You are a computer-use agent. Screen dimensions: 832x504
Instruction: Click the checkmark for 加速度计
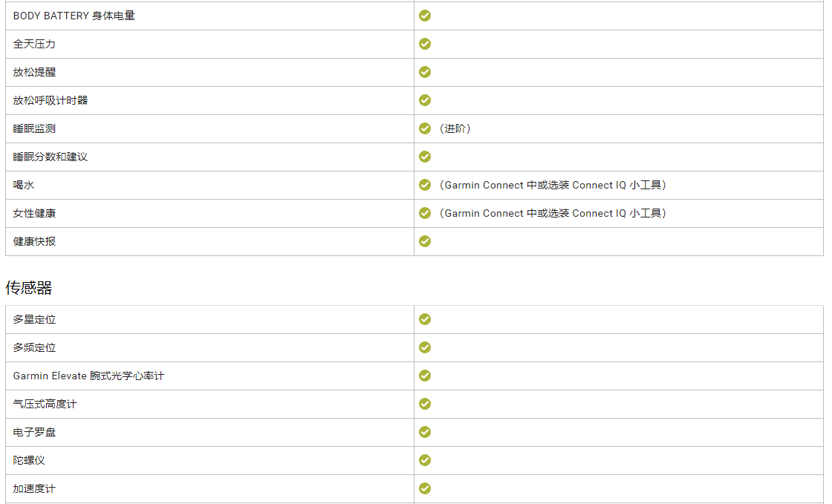(x=425, y=488)
